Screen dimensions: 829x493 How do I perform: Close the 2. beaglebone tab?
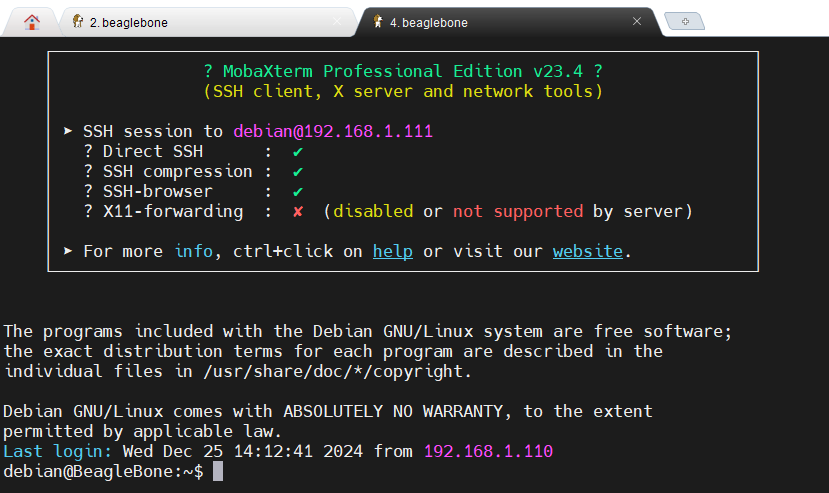pos(337,22)
